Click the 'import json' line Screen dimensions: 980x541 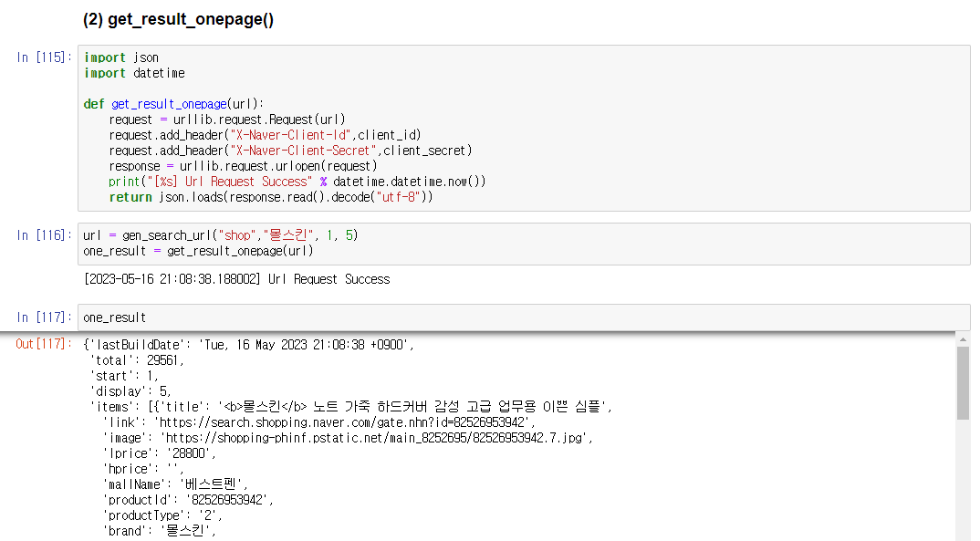[121, 57]
